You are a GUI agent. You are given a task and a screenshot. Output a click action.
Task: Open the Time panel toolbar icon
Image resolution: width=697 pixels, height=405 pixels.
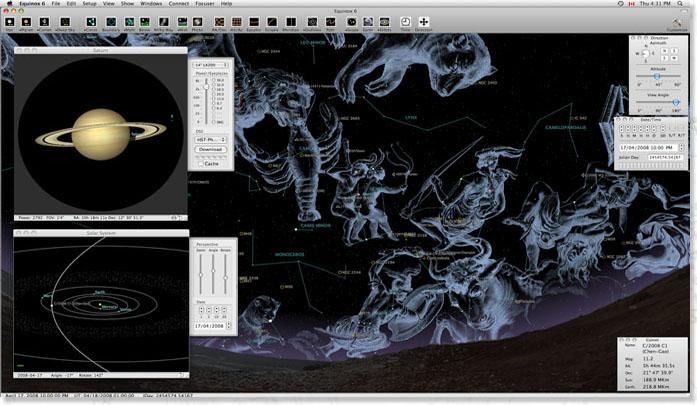405,21
